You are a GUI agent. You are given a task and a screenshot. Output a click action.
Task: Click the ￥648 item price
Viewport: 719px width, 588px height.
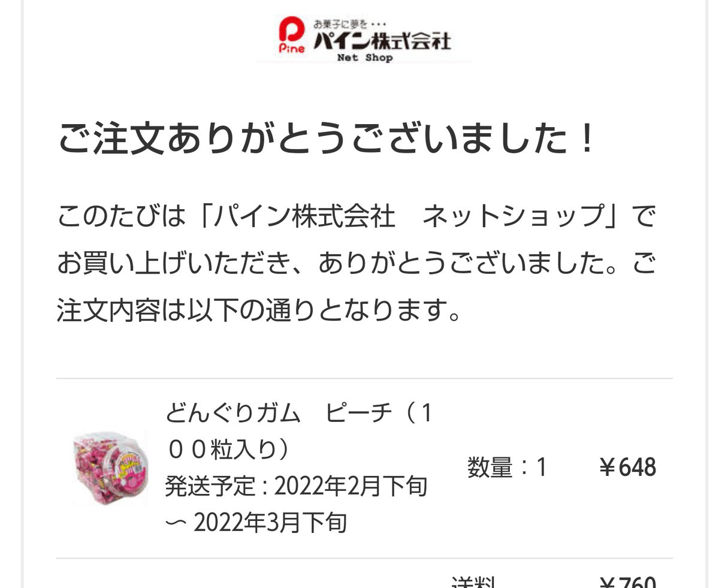pyautogui.click(x=627, y=468)
